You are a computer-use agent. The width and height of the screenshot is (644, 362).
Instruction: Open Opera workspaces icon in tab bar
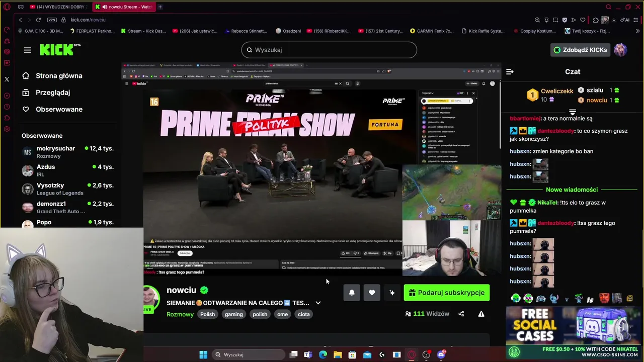tap(21, 7)
